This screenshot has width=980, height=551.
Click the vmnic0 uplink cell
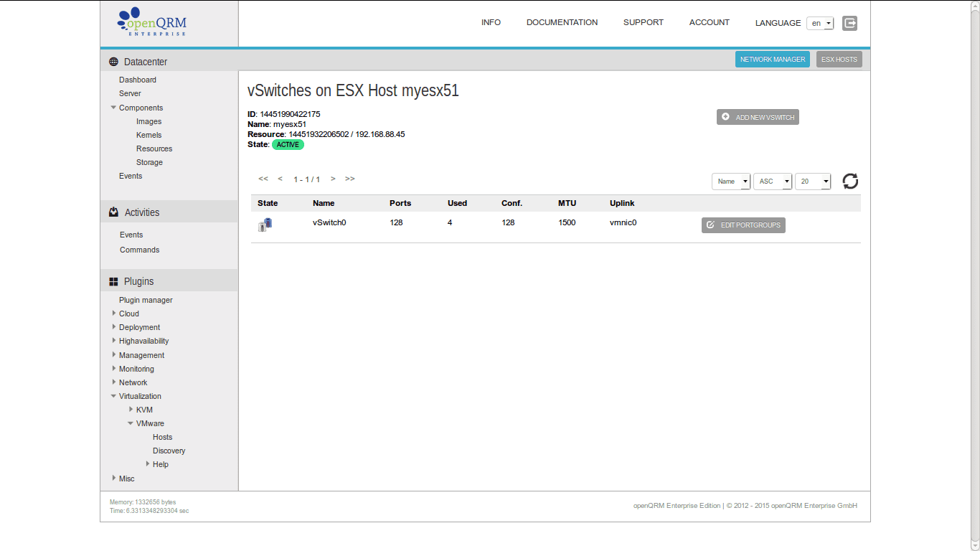[623, 222]
